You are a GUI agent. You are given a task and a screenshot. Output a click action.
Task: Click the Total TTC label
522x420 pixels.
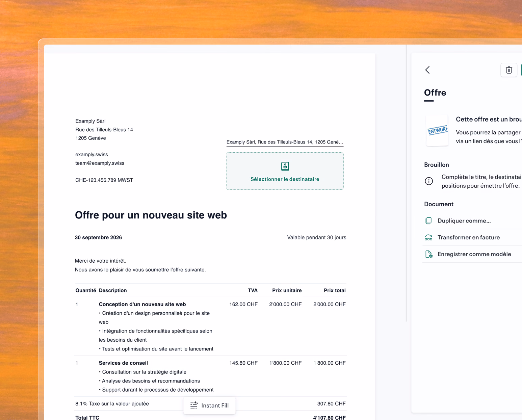point(87,418)
